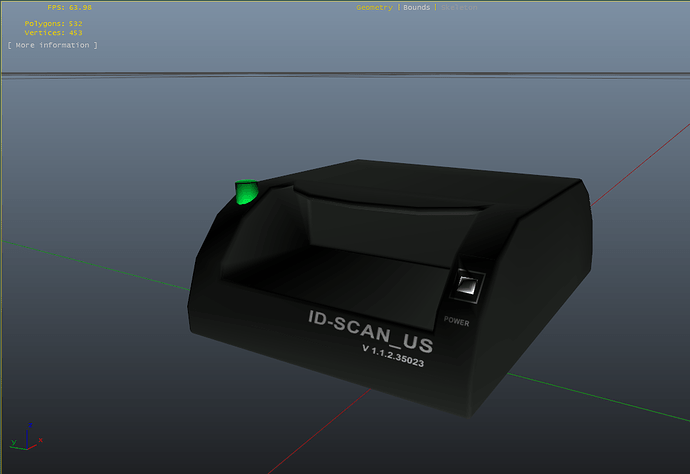Switch to the Geometry view tab
The image size is (690, 474).
click(374, 7)
